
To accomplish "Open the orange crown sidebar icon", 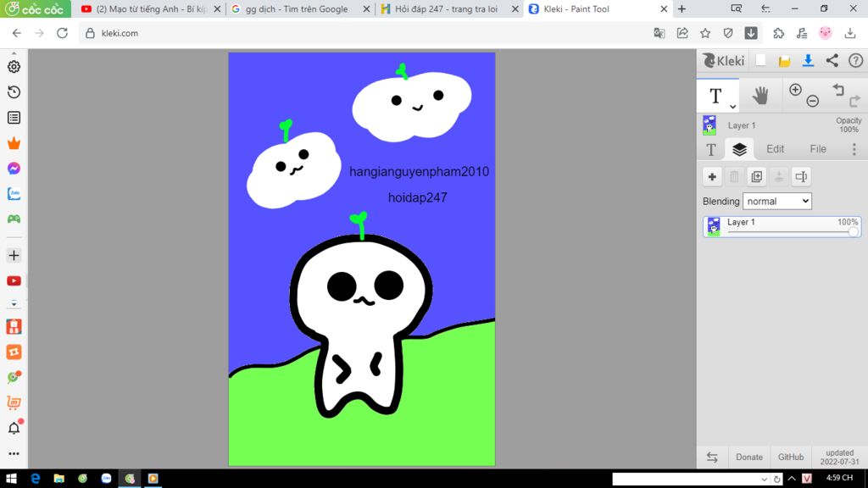I will (x=14, y=143).
